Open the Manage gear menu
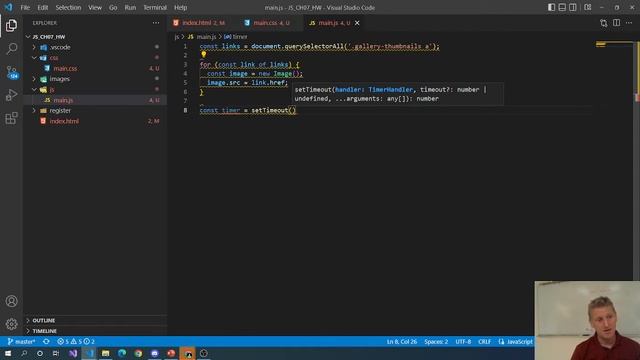The height and width of the screenshot is (360, 640). pyautogui.click(x=11, y=324)
